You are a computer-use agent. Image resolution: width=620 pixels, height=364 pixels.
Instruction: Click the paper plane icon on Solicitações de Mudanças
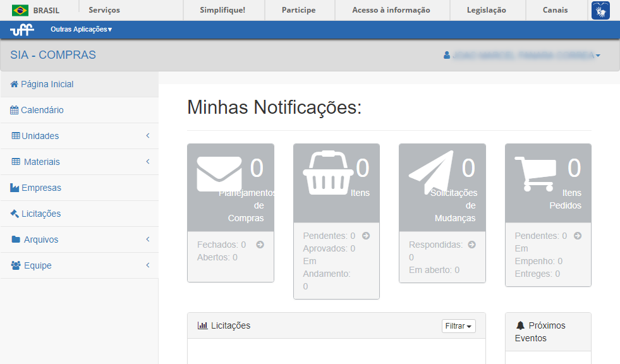[432, 171]
